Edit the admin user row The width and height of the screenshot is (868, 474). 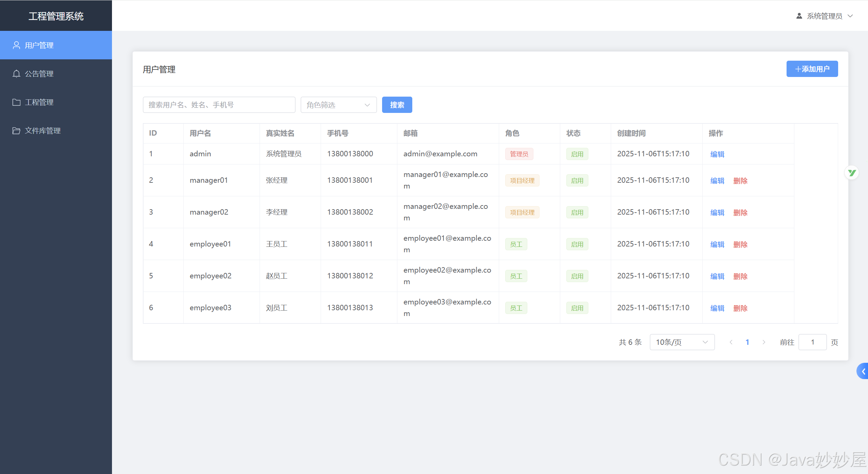(x=717, y=154)
